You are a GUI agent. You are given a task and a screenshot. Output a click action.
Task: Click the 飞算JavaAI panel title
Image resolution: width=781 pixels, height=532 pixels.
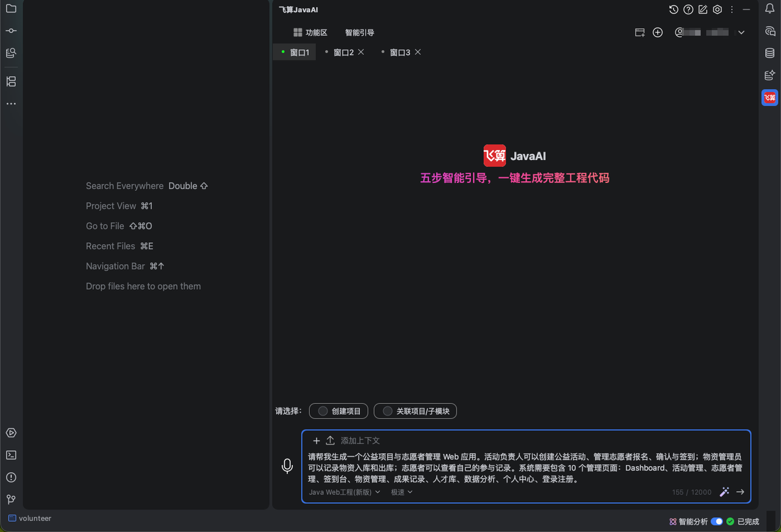click(x=298, y=10)
